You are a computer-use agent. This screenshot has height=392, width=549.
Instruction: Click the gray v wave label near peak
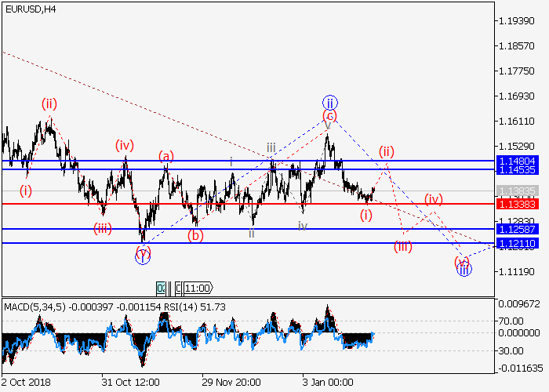coord(327,125)
